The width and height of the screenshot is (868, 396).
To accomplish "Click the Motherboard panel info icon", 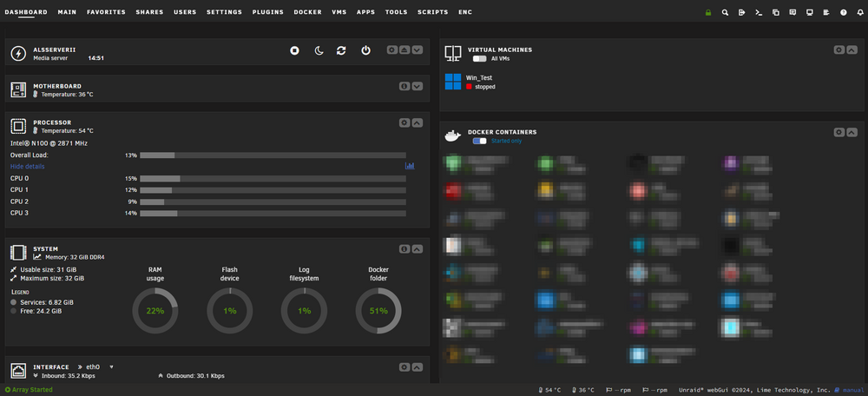I will point(404,86).
